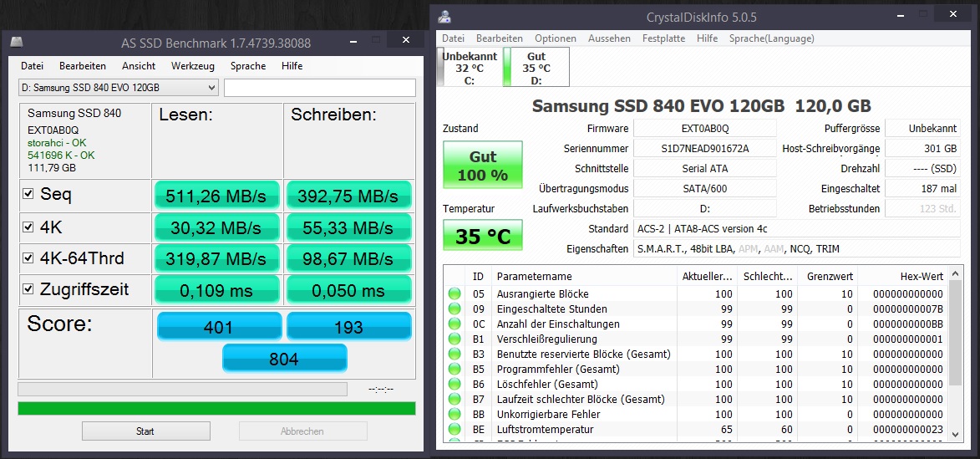Screen dimensions: 980x459
Task: Click the CrystalDiskInfo title bar icon
Action: [x=444, y=17]
